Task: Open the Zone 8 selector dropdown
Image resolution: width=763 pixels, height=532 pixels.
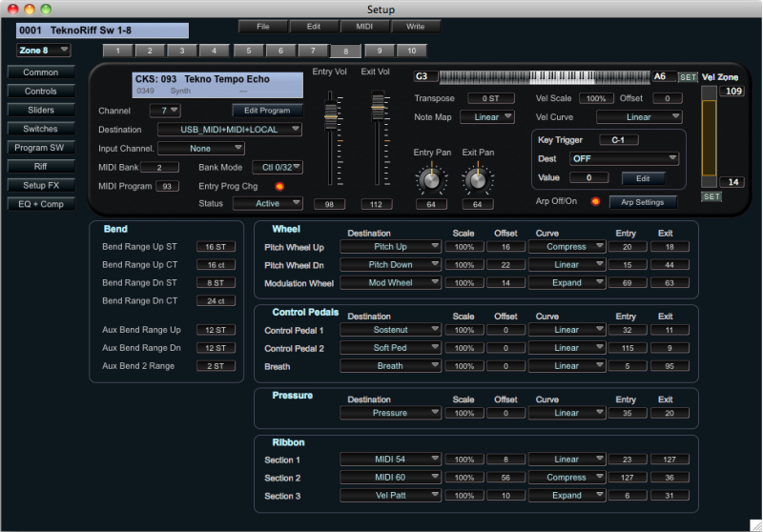Action: [x=43, y=50]
